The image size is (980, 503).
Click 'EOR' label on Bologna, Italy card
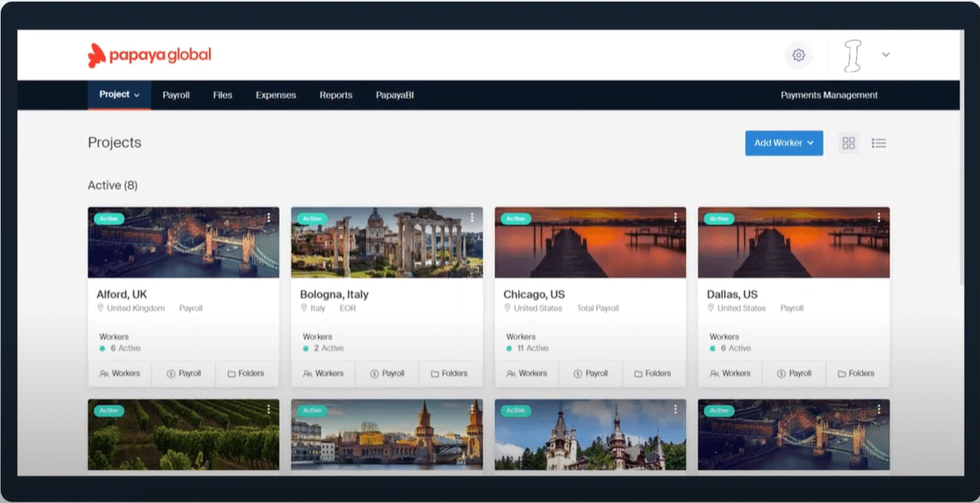[348, 308]
